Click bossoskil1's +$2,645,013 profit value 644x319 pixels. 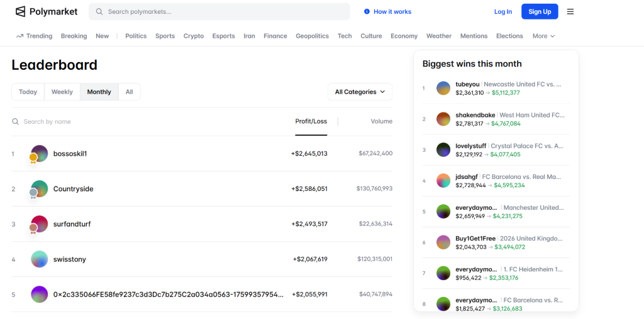pos(309,154)
